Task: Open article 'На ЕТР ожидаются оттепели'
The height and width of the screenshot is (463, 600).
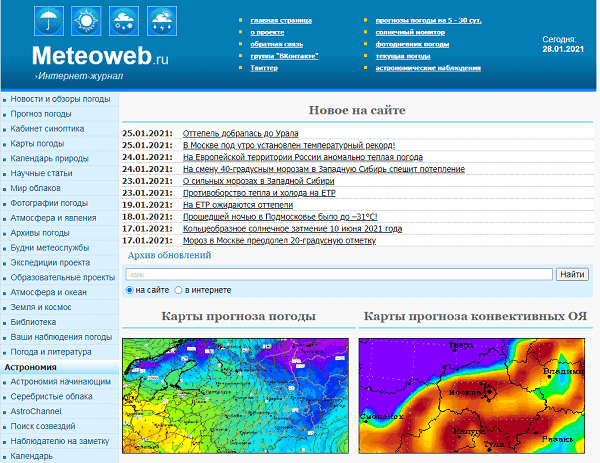Action: (238, 205)
